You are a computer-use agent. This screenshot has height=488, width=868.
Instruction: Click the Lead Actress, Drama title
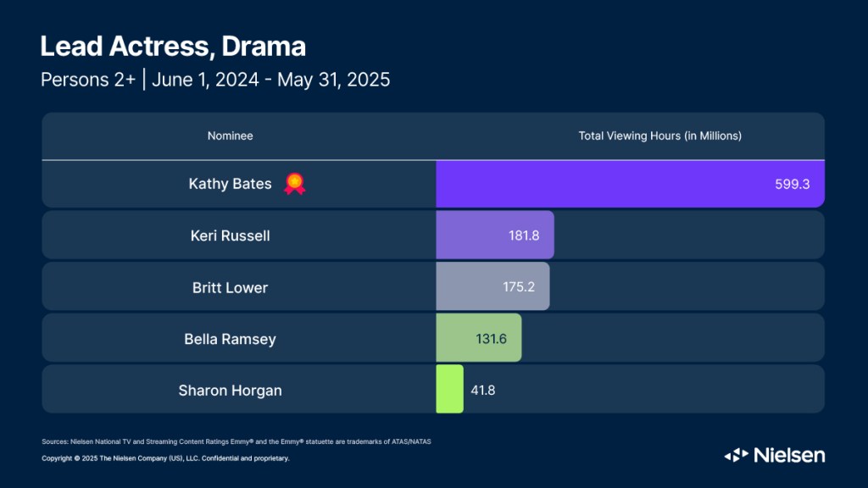(173, 46)
